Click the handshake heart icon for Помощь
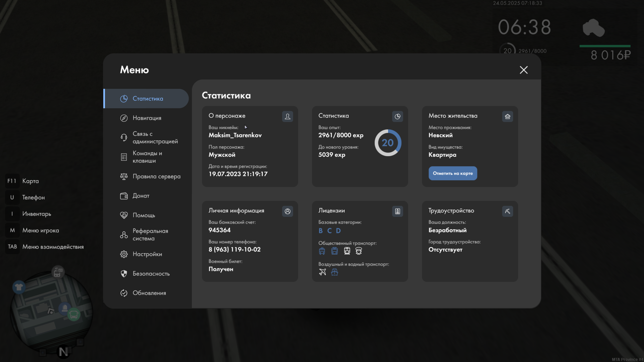The width and height of the screenshot is (644, 362). click(x=124, y=215)
